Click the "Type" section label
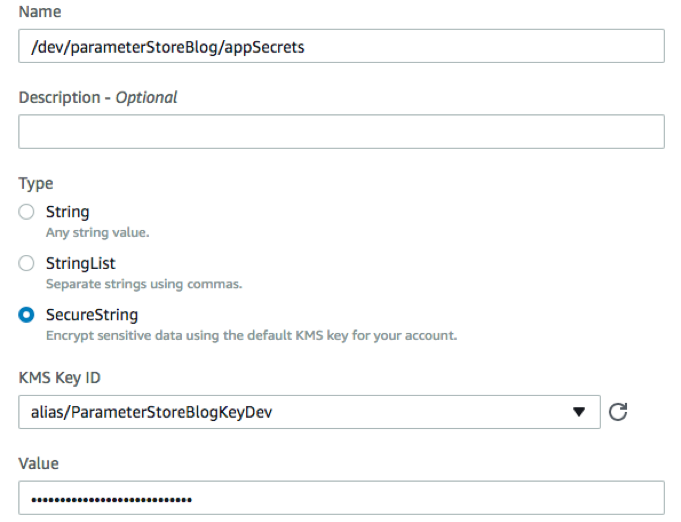 tap(36, 184)
